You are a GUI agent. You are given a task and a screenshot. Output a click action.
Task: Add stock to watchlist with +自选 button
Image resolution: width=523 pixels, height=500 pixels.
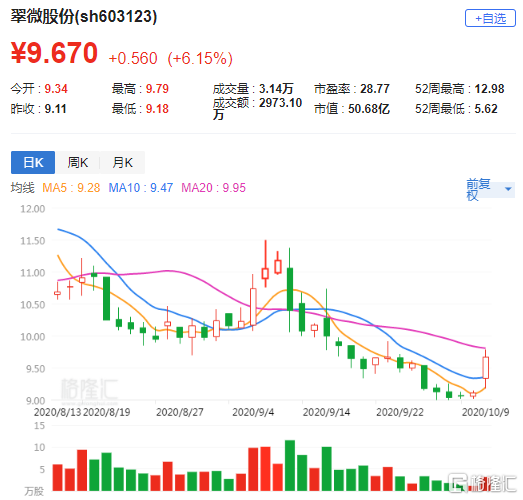coord(490,18)
